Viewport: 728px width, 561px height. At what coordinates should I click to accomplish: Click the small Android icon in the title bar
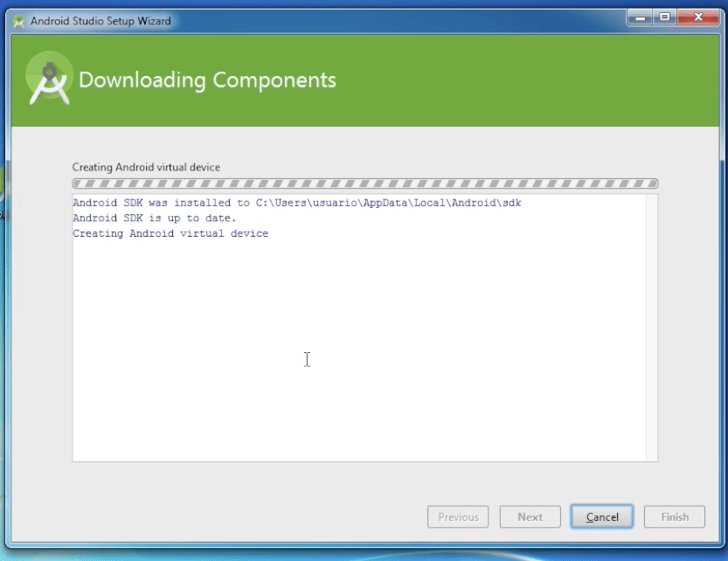coord(18,20)
